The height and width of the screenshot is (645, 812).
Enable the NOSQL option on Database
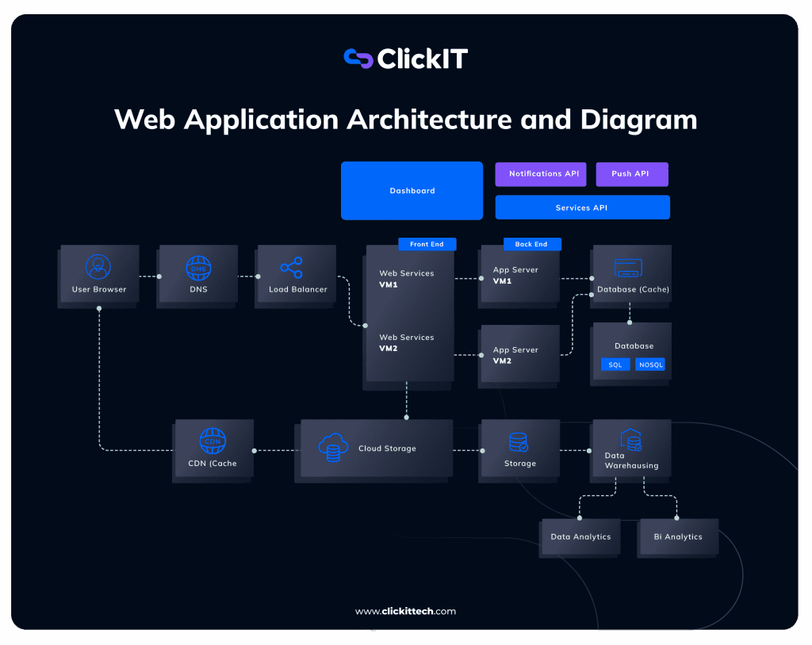pos(650,364)
